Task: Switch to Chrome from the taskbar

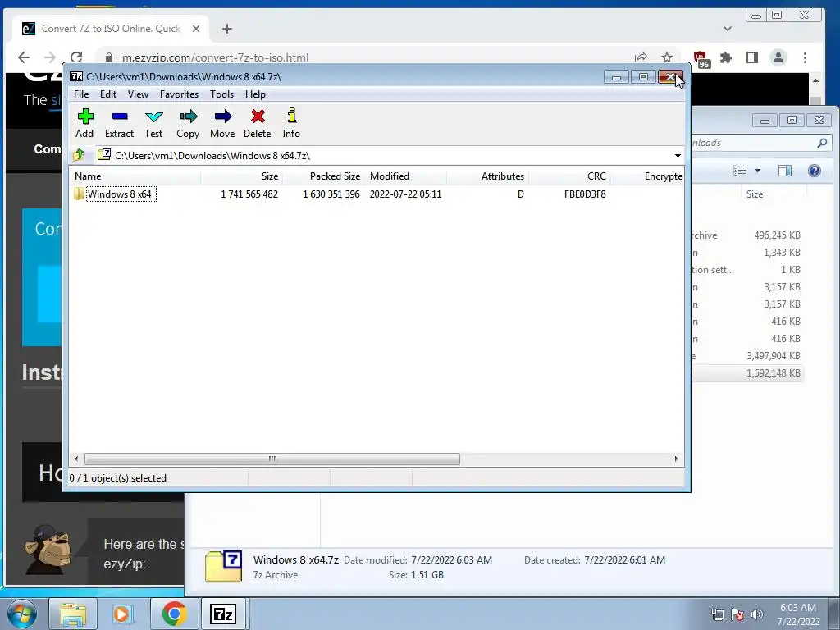Action: pos(174,614)
